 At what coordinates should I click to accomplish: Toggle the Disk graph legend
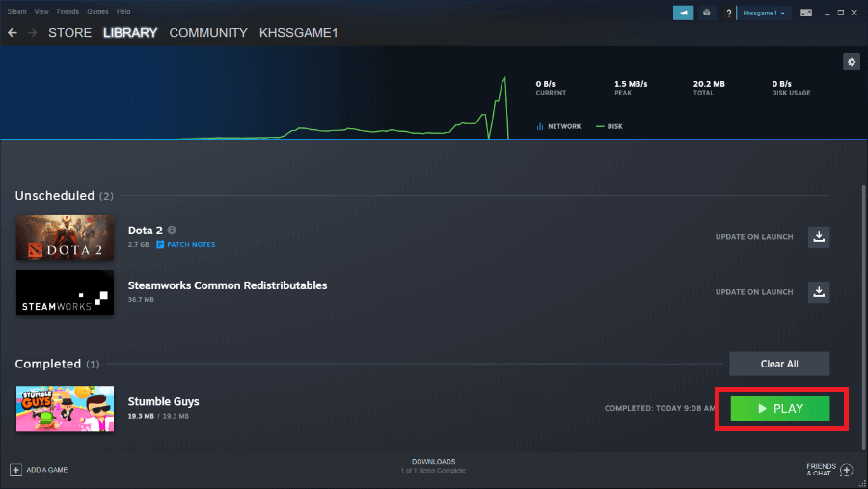(x=610, y=126)
